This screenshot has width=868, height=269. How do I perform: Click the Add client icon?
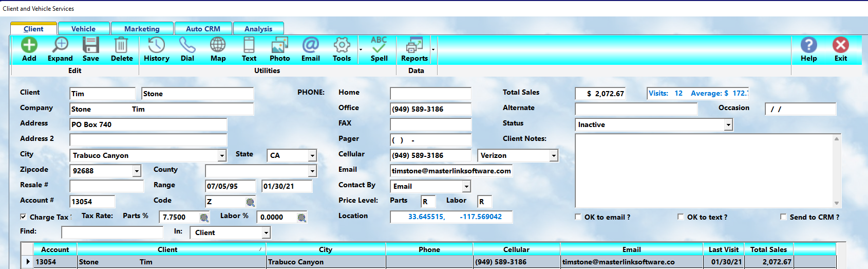click(x=29, y=49)
